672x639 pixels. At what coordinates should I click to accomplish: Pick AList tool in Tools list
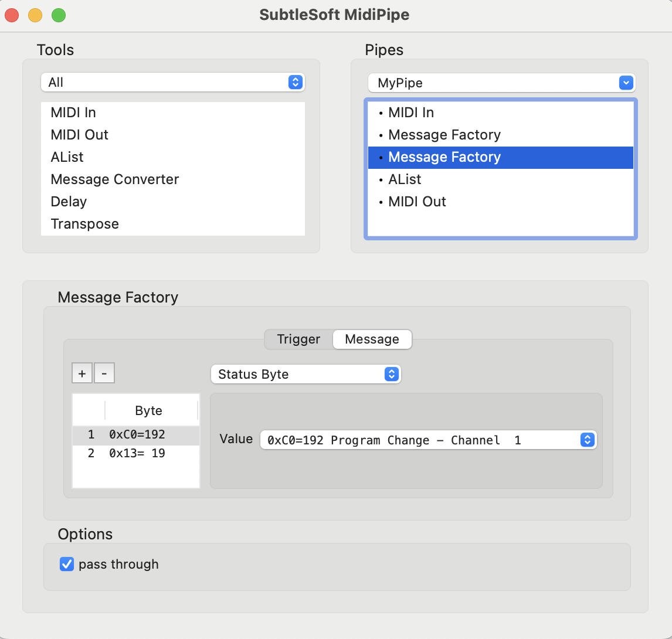(x=67, y=157)
